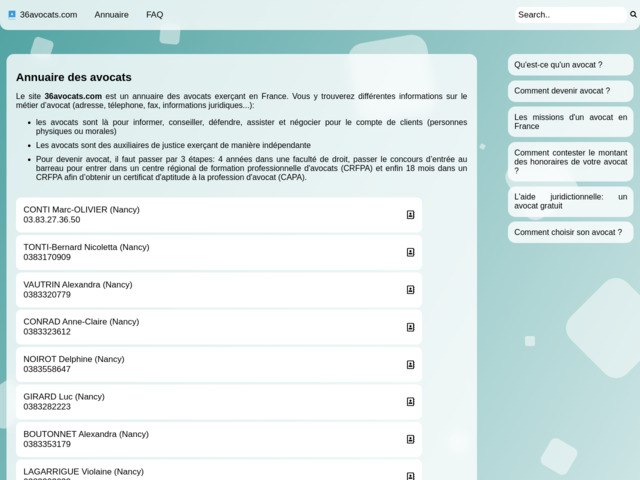
Task: Open 'Comment devenir avocat ?' article
Action: pyautogui.click(x=570, y=91)
